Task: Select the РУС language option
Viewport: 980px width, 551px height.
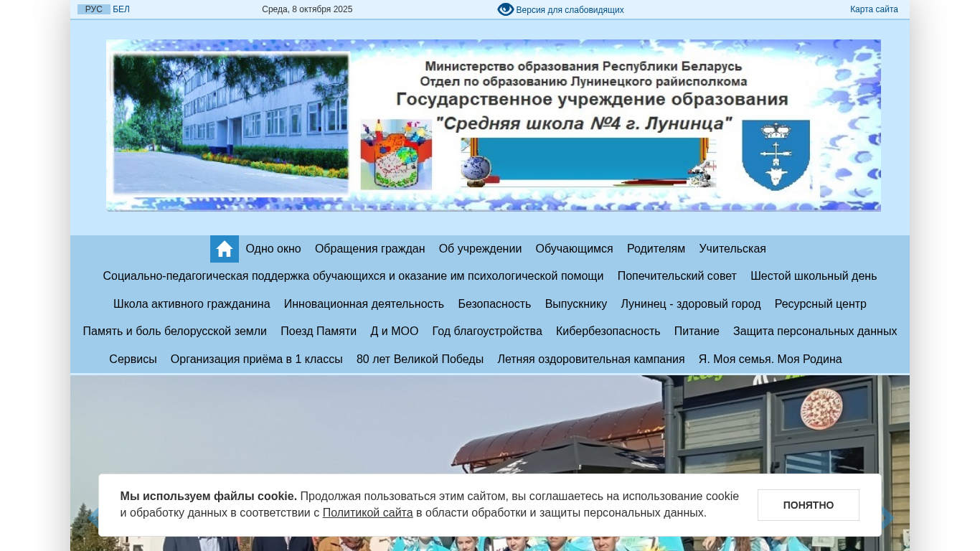Action: click(94, 9)
